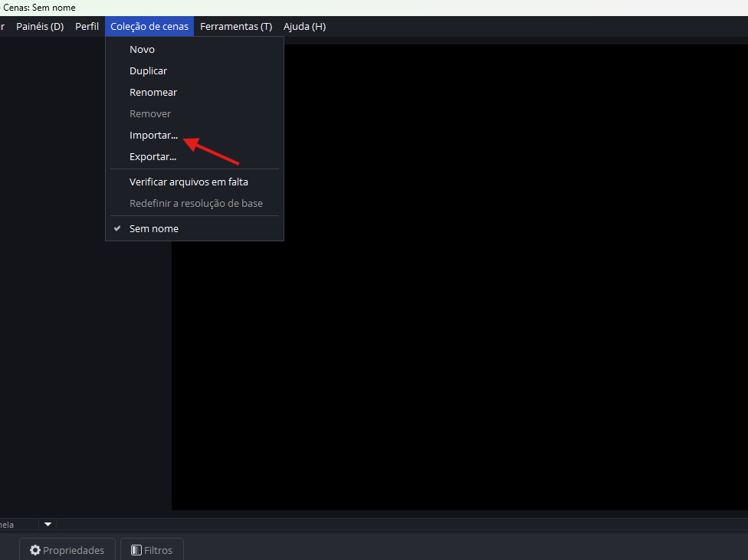748x560 pixels.
Task: Click the partially visible leftmost menu bar item
Action: click(2, 26)
